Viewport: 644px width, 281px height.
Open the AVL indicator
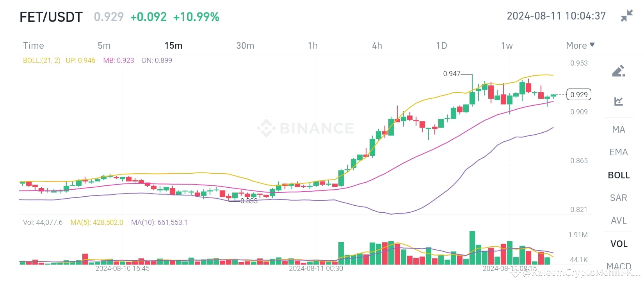[x=618, y=221]
